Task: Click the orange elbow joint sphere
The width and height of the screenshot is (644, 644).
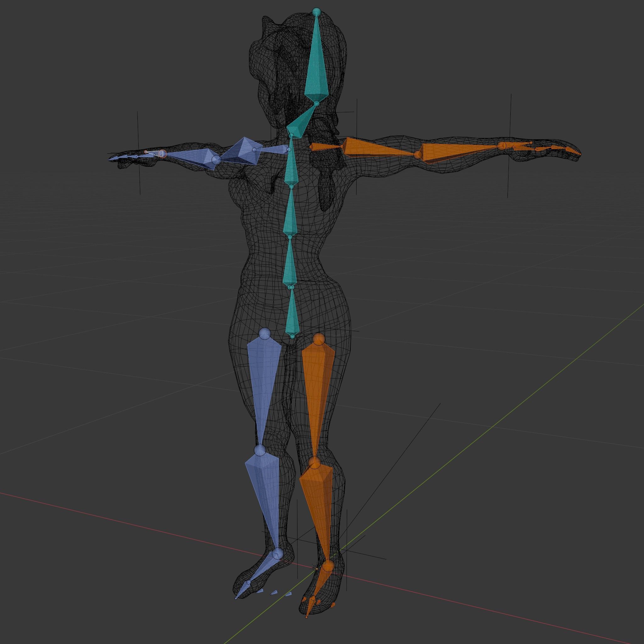Action: pyautogui.click(x=417, y=154)
